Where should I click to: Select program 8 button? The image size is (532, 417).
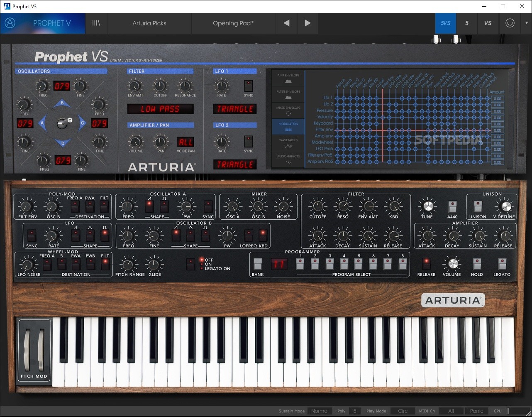(x=403, y=264)
